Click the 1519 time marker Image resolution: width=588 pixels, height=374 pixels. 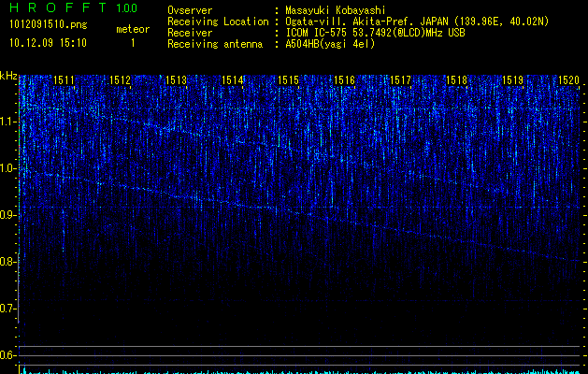point(512,79)
